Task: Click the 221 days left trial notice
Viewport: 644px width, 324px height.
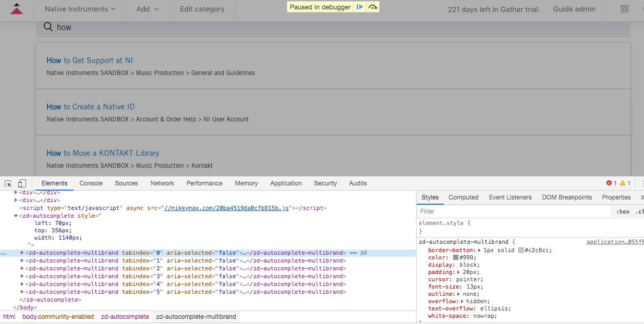Action: pyautogui.click(x=494, y=9)
